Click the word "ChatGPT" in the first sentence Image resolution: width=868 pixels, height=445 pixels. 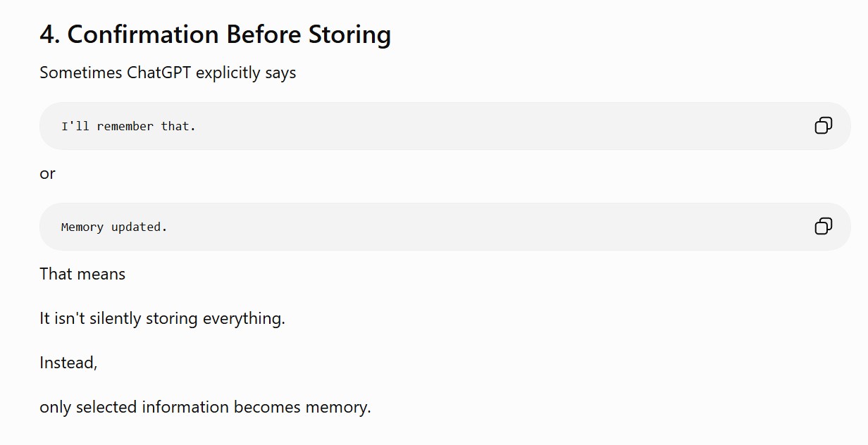tap(159, 73)
